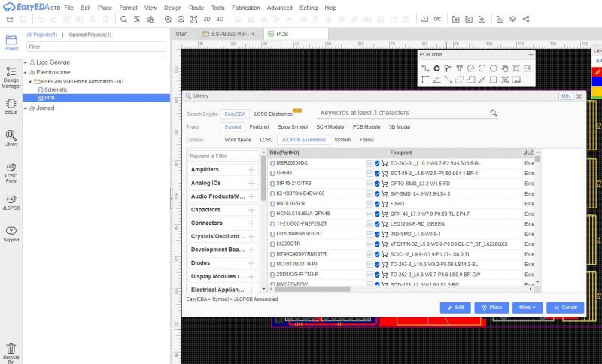Click the Edit button in Library dialog
Viewport: 602px width, 364px height.
pyautogui.click(x=456, y=307)
